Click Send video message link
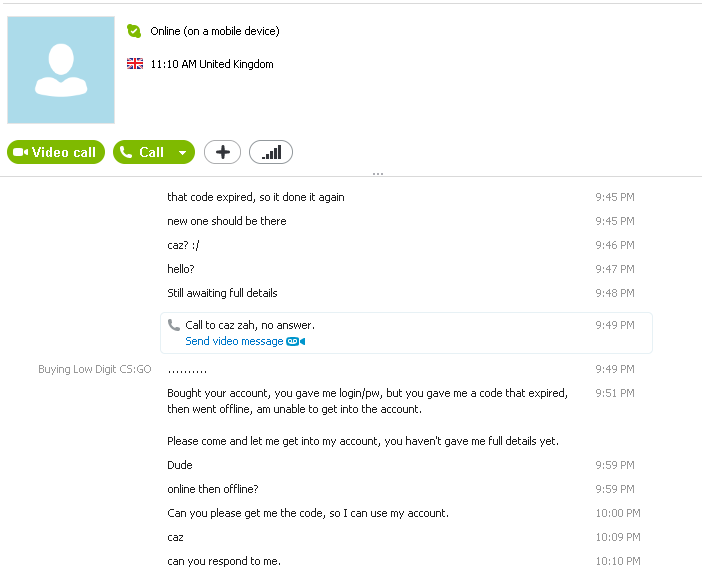 click(234, 341)
